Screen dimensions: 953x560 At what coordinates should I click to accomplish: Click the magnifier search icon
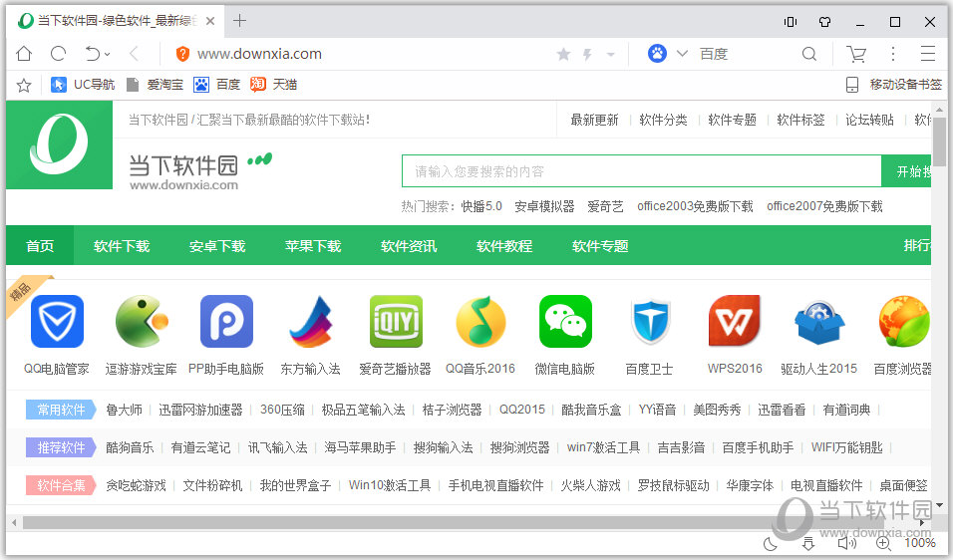(x=809, y=54)
